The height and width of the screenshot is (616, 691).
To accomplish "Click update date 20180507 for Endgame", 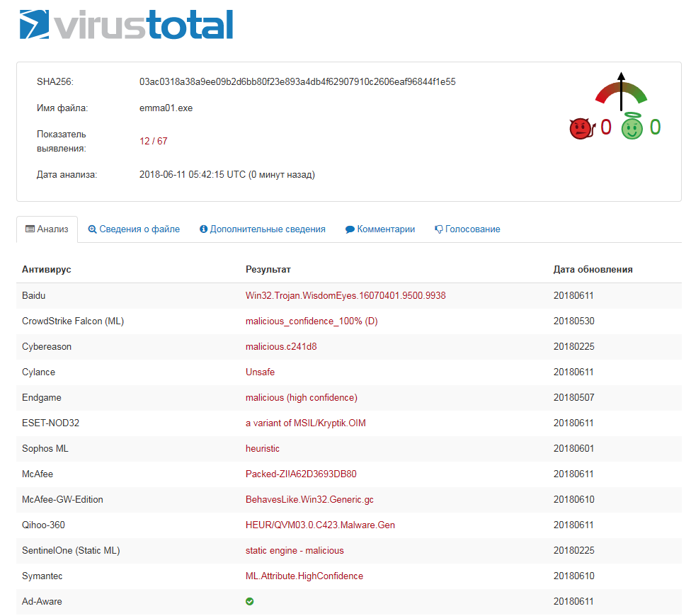I will 573,398.
